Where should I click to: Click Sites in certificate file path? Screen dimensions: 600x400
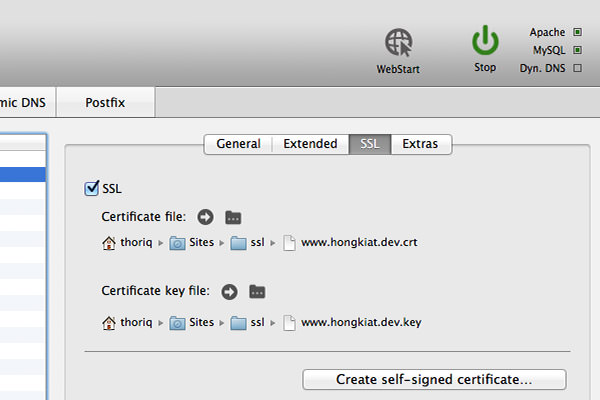pyautogui.click(x=201, y=242)
